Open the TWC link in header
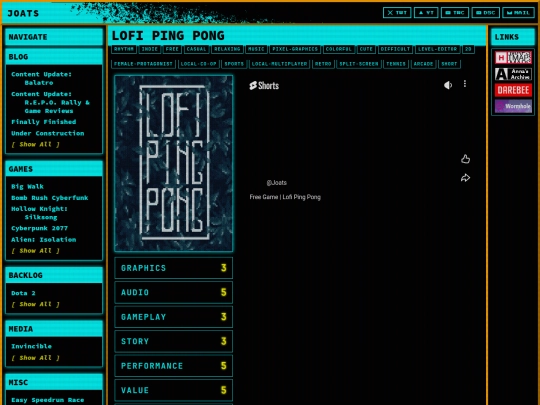Viewport: 540px width, 405px height. [455, 13]
